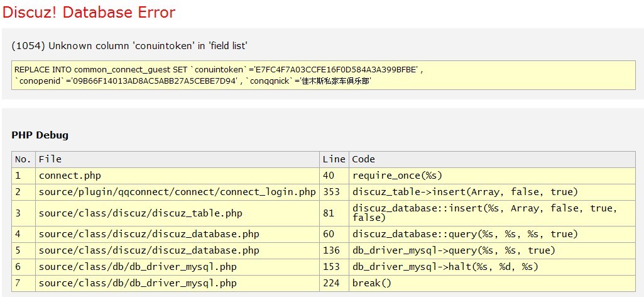Viewport: 644px width, 297px height.
Task: Click line number 153 cell
Action: pyautogui.click(x=334, y=267)
